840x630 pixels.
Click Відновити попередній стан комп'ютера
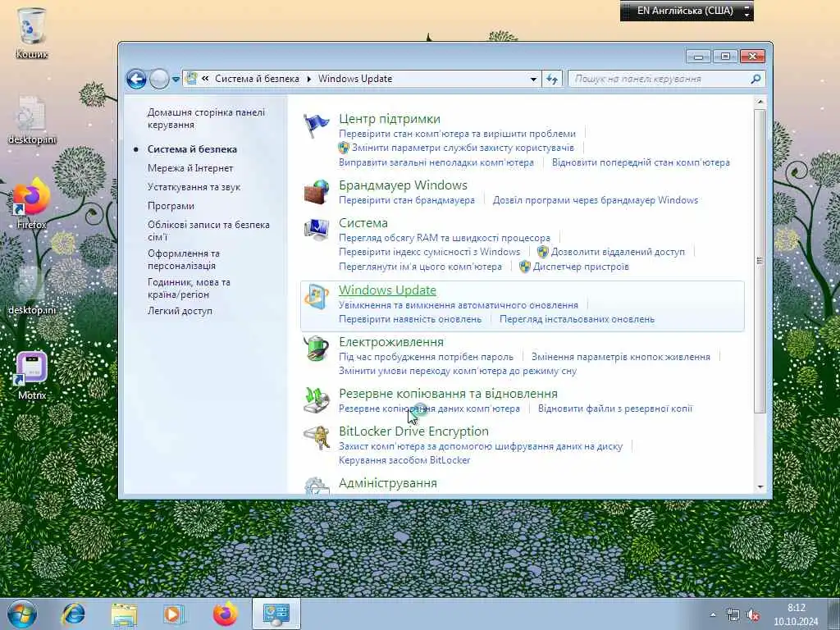[x=641, y=162]
